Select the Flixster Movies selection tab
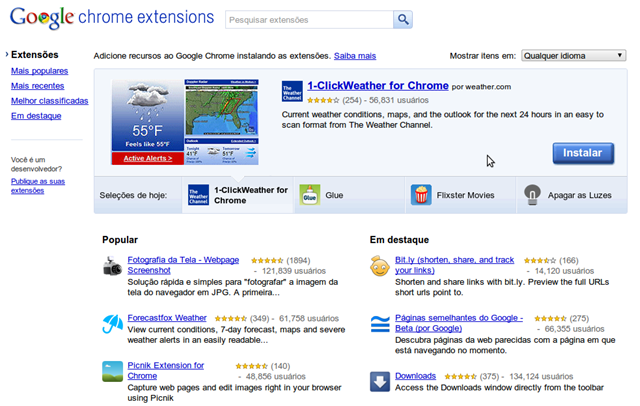This screenshot has height=406, width=640. click(460, 195)
